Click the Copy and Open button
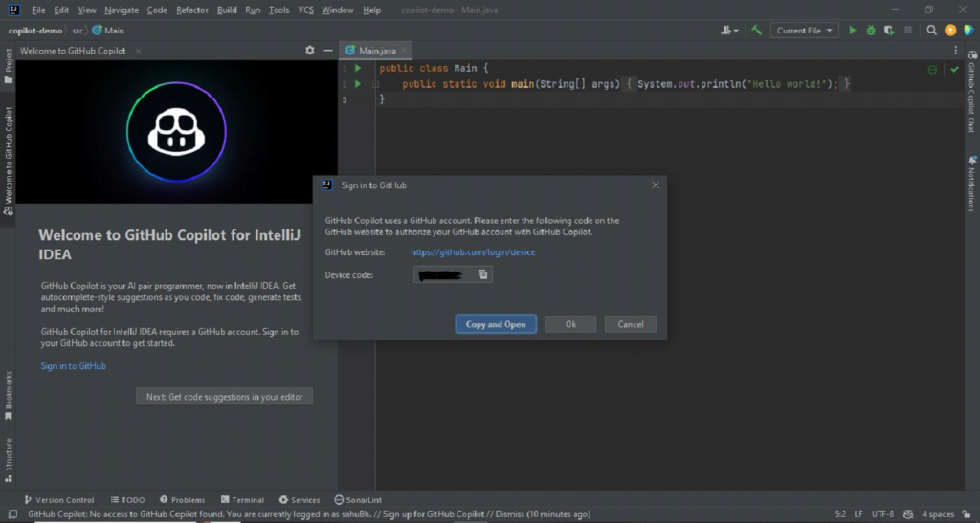This screenshot has height=523, width=980. 496,324
